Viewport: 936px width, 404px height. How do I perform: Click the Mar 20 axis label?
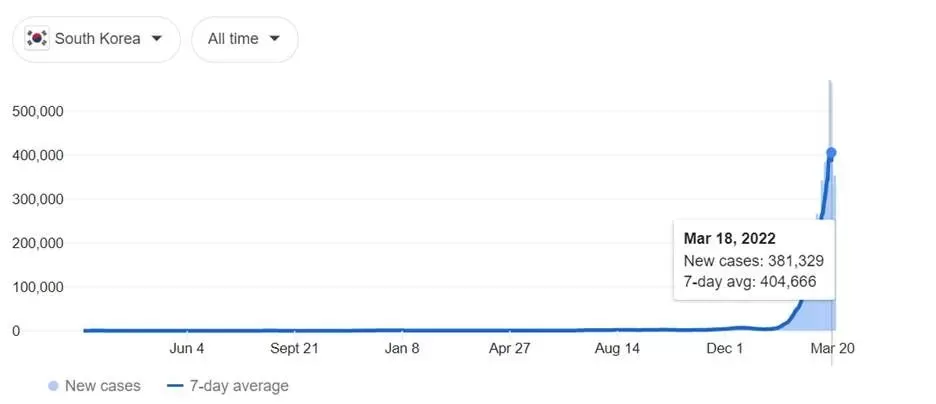pos(832,349)
